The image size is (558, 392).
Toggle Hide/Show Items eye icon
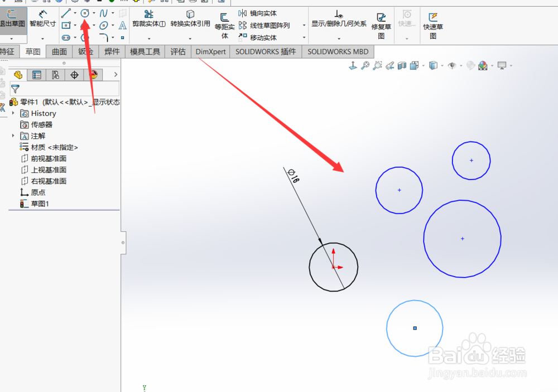(x=451, y=65)
